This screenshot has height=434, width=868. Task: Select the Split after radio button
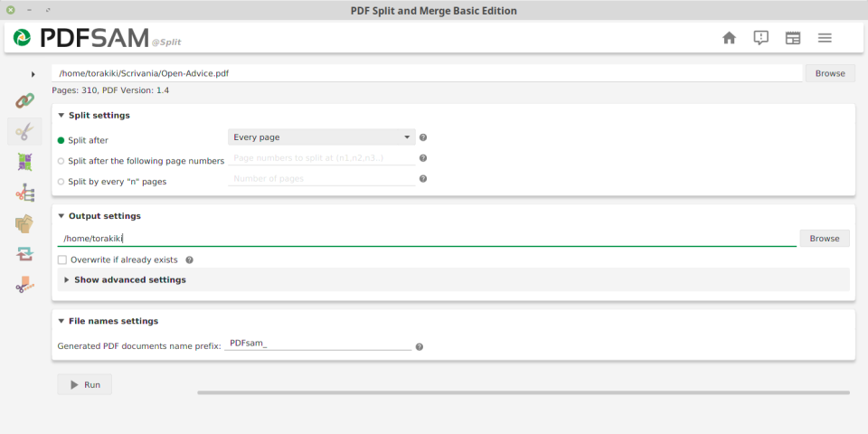click(x=61, y=141)
